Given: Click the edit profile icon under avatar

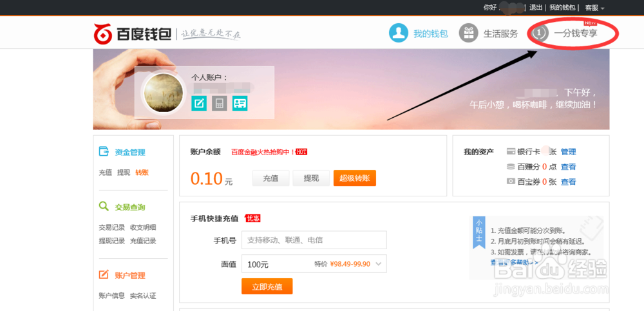Looking at the screenshot, I should (199, 103).
